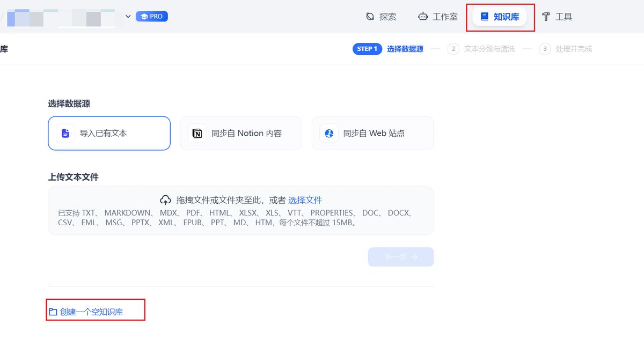Click the 创建一个空知识库 link
644x340 pixels.
pyautogui.click(x=96, y=309)
